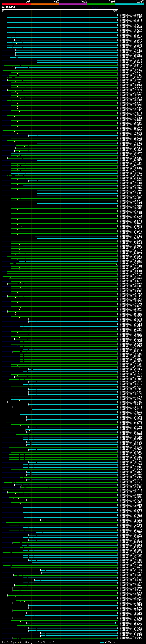Select label UniRef100_P09756
Image resolution: width=146 pixels, height=644 pixels.
[131, 304]
